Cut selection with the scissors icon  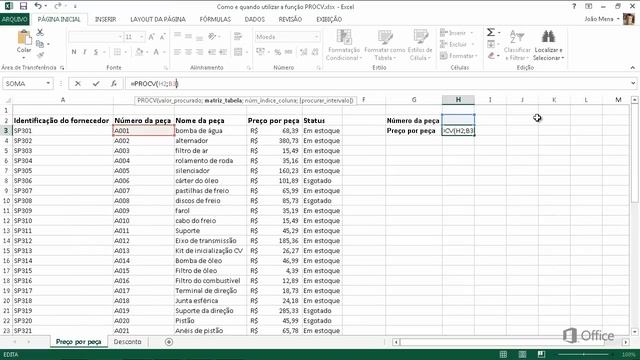[x=40, y=32]
